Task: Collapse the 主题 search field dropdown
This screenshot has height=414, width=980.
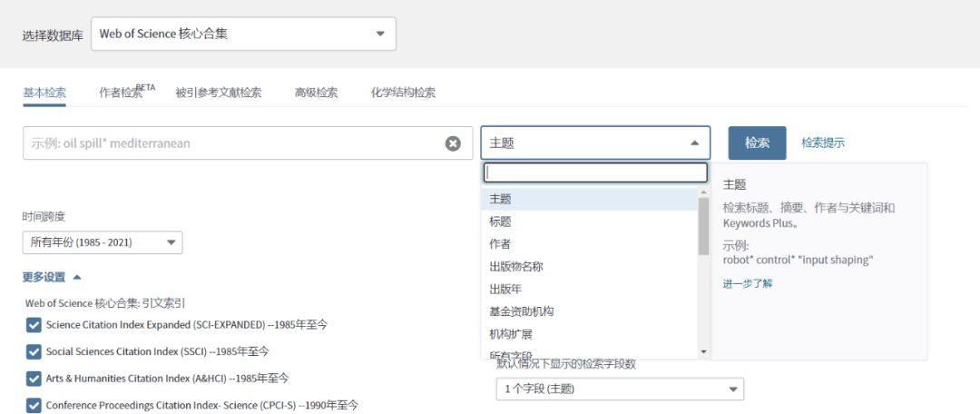Action: (x=595, y=143)
